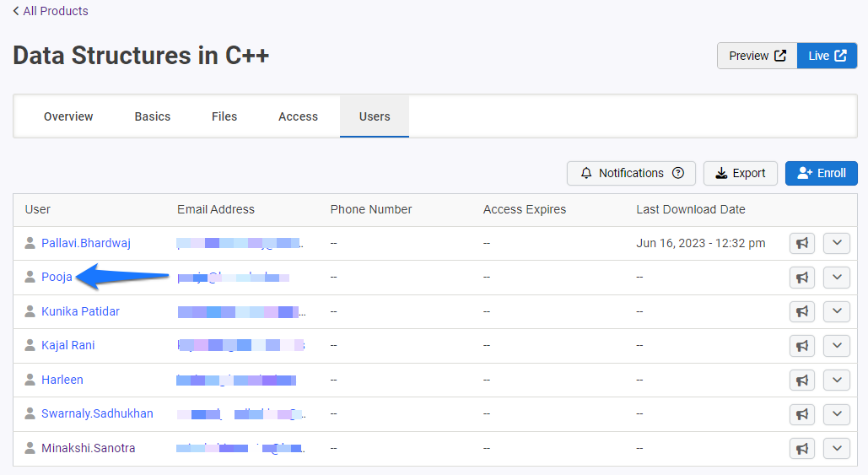Click the person icon beside Harleen
The image size is (868, 475).
pos(30,380)
